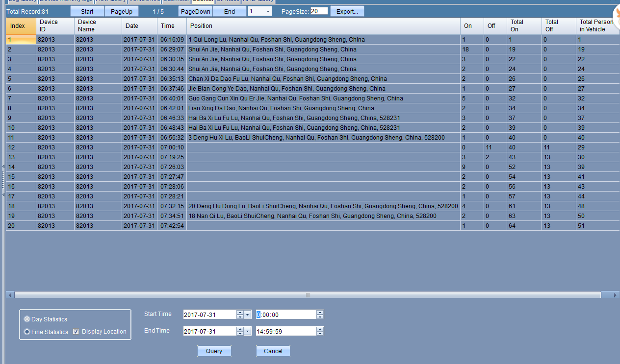Click the PageSize input field

[x=319, y=11]
